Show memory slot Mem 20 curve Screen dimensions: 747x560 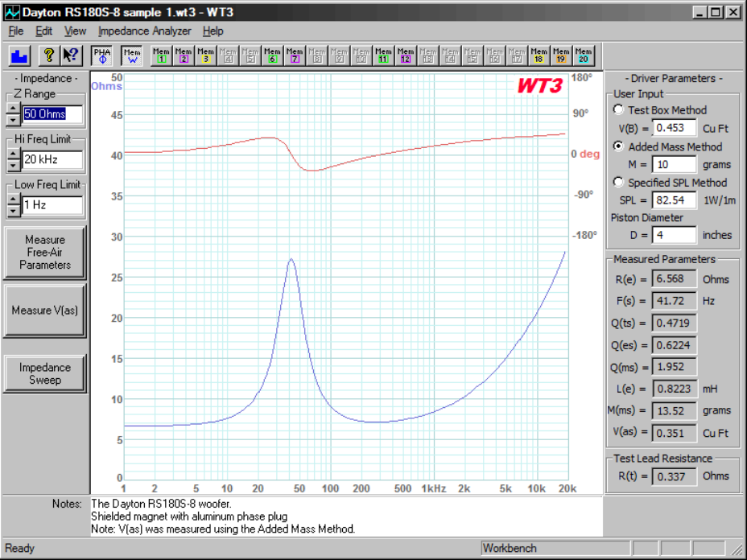coord(583,55)
